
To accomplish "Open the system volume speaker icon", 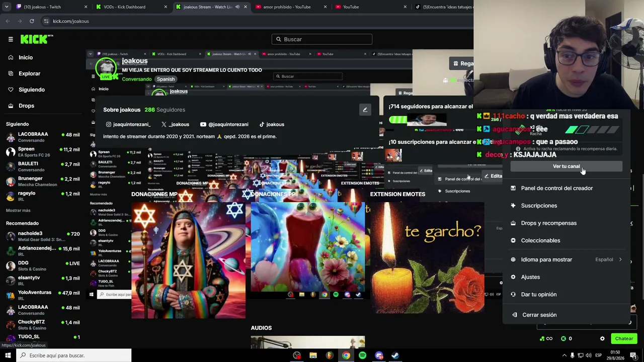I will pyautogui.click(x=588, y=355).
